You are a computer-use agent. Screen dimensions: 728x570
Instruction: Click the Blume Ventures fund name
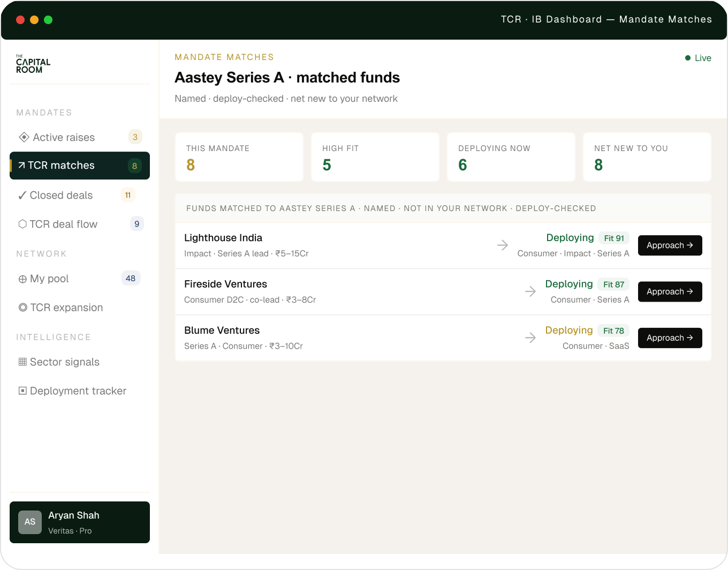222,330
